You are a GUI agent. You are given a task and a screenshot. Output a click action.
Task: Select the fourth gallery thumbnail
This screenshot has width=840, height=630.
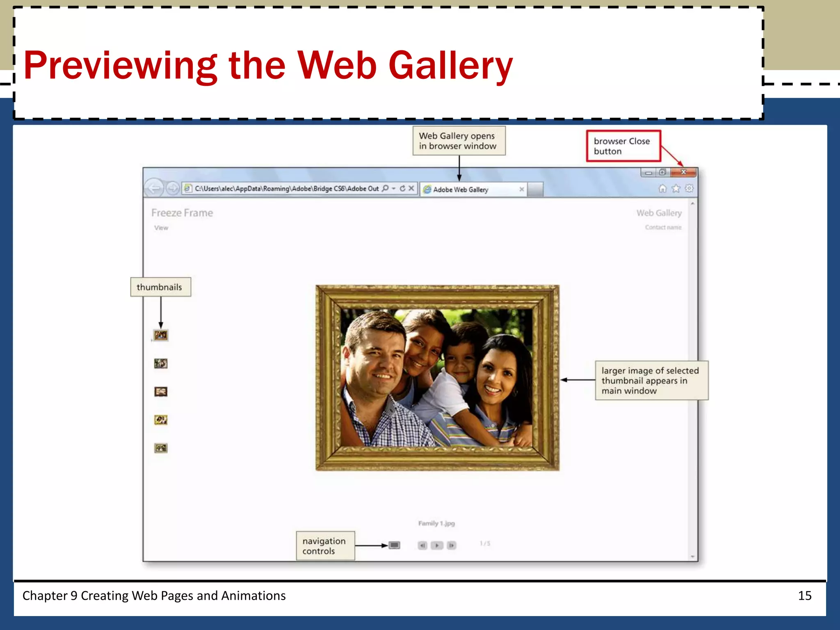coord(161,420)
